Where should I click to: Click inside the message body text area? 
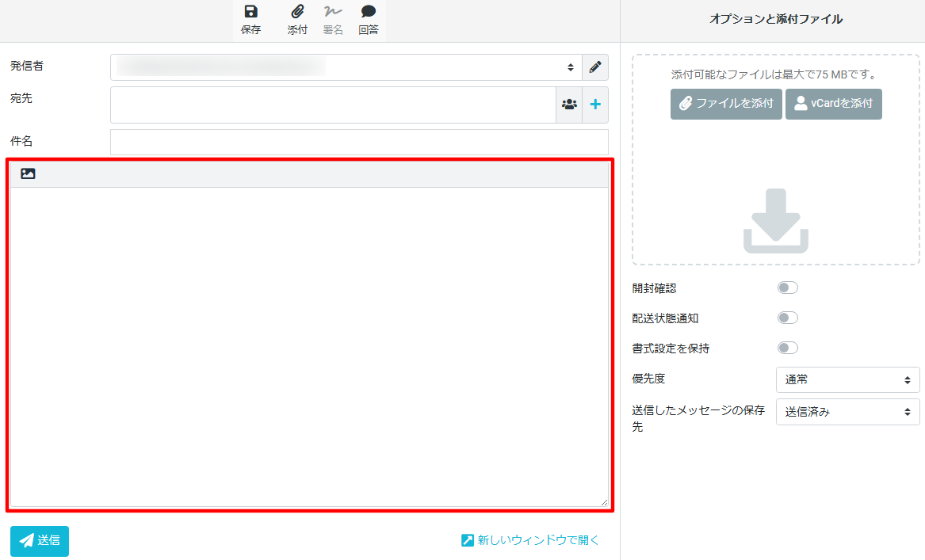(309, 347)
